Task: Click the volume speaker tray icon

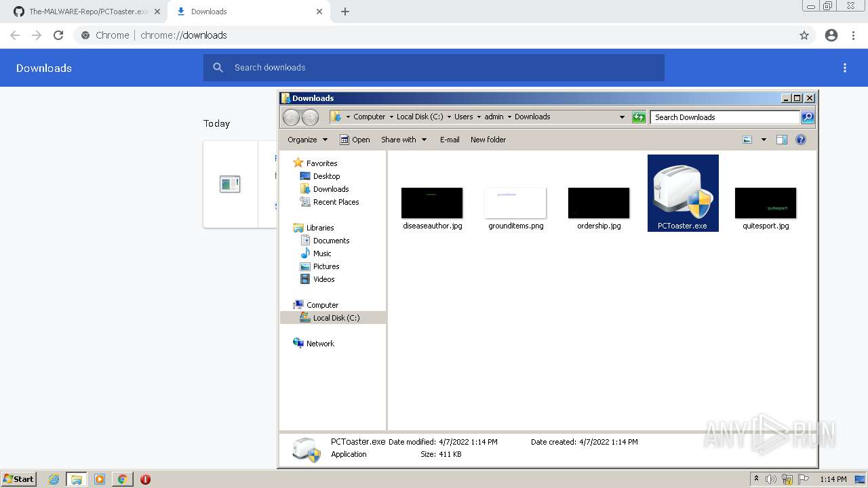Action: [771, 479]
